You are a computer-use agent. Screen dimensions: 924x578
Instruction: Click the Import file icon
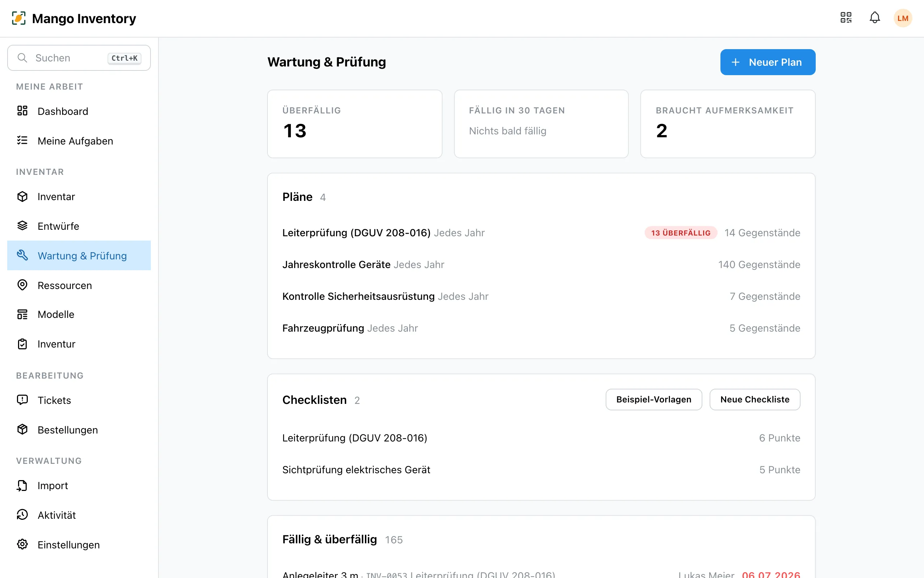pyautogui.click(x=22, y=485)
